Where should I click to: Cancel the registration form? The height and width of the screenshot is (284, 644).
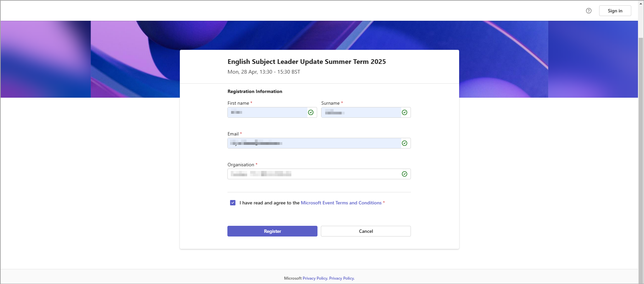point(366,231)
